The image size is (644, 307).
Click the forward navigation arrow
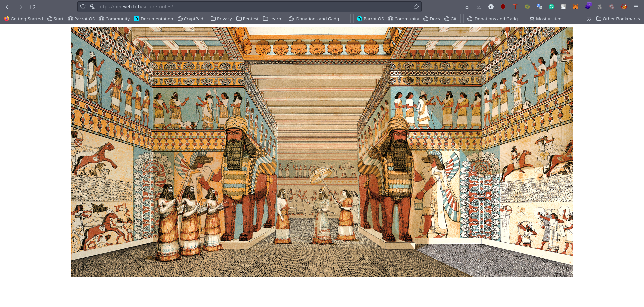20,7
